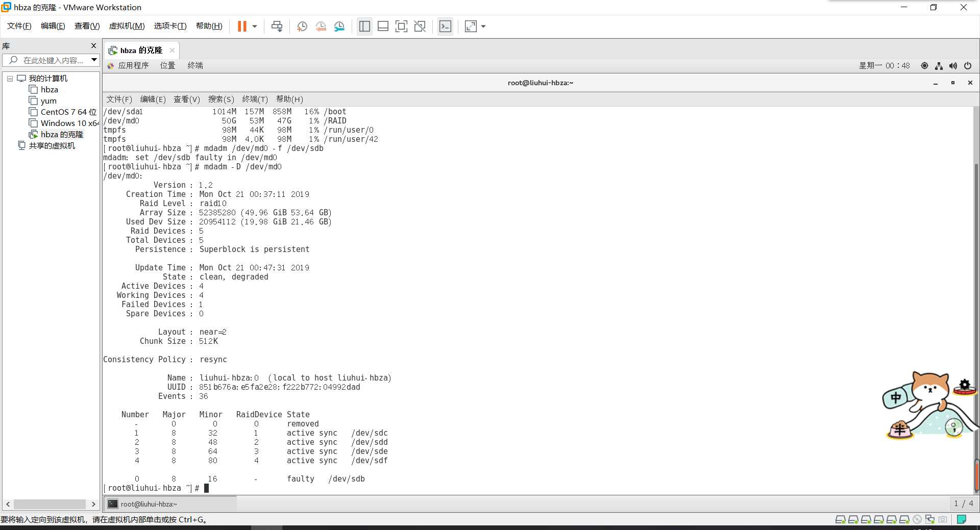
Task: Click library scroll right arrow
Action: coord(93,504)
